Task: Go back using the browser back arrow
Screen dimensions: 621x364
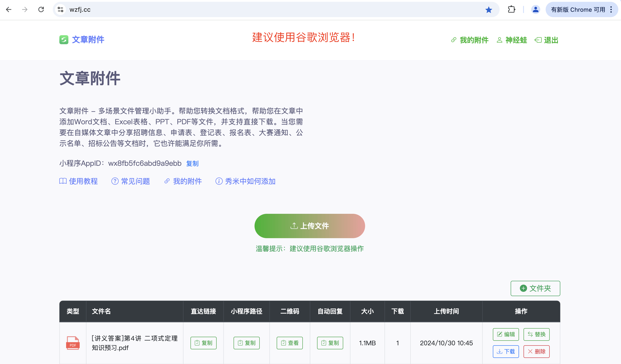Action: coord(9,10)
